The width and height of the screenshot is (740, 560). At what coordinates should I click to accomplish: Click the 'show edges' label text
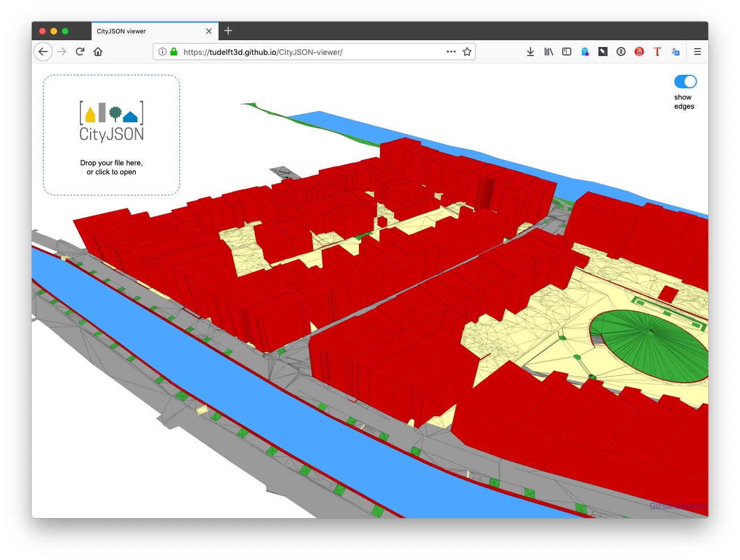(x=684, y=102)
